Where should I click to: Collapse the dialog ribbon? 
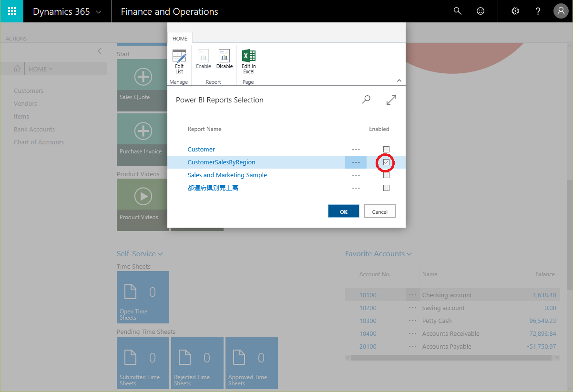tap(399, 80)
